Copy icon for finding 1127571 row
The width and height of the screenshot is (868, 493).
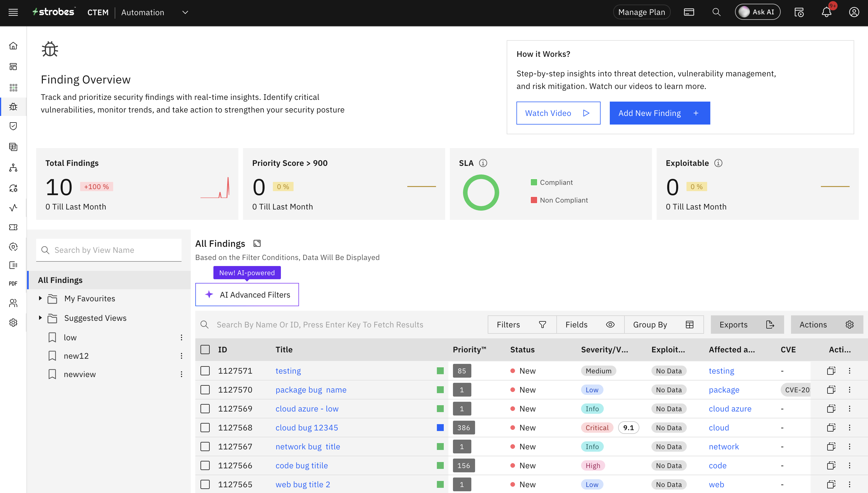pyautogui.click(x=831, y=371)
